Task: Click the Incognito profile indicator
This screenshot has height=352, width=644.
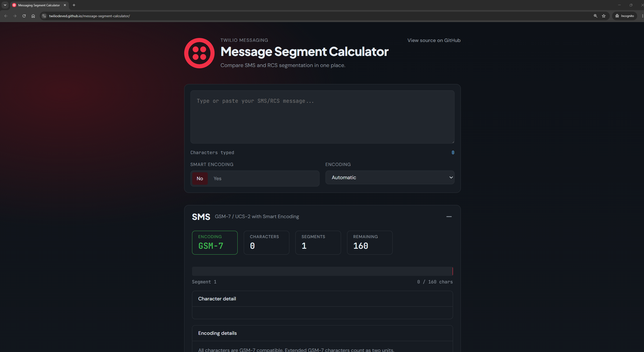Action: tap(624, 16)
